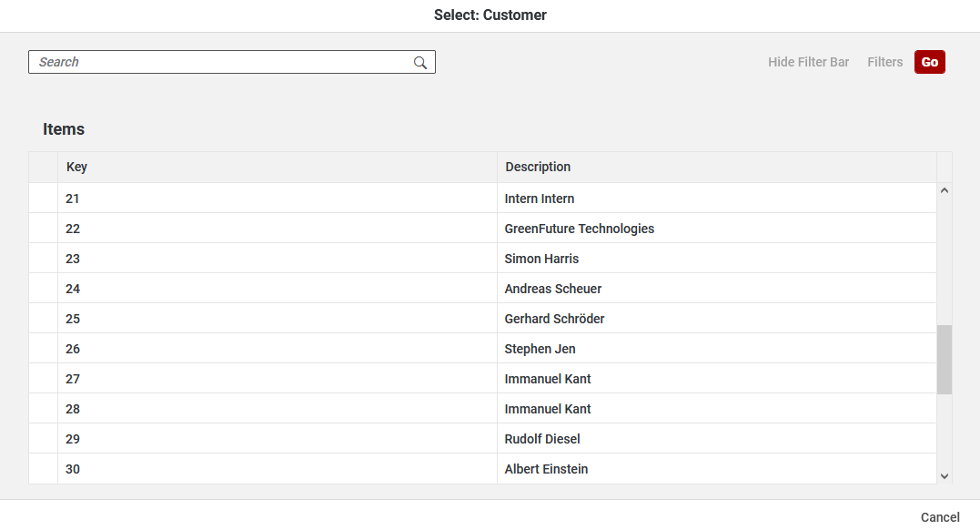Select the row selector for key 21
Screen dimensions: 980x530
click(43, 199)
